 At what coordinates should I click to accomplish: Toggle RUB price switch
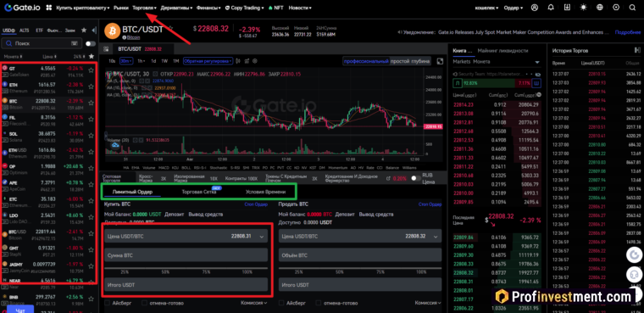pos(416,178)
